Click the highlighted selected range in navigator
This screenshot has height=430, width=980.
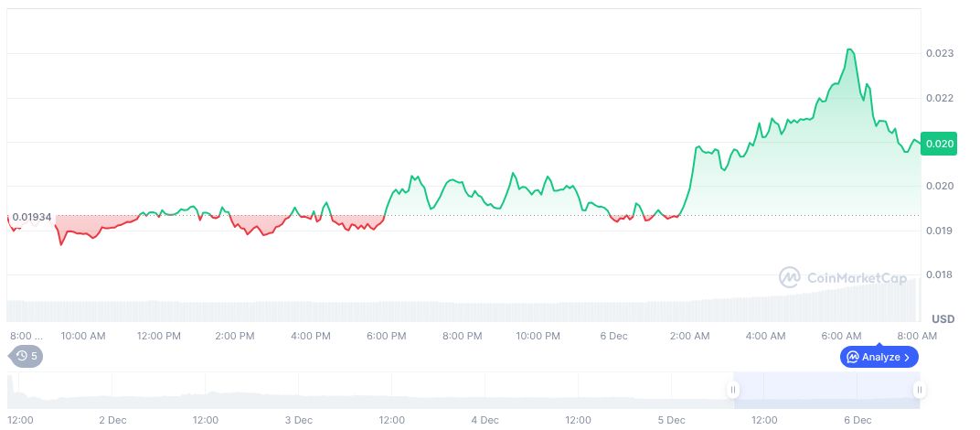click(x=826, y=390)
